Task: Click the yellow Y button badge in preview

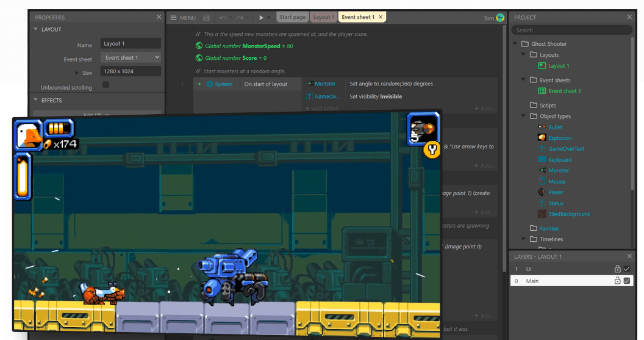Action: coord(432,150)
